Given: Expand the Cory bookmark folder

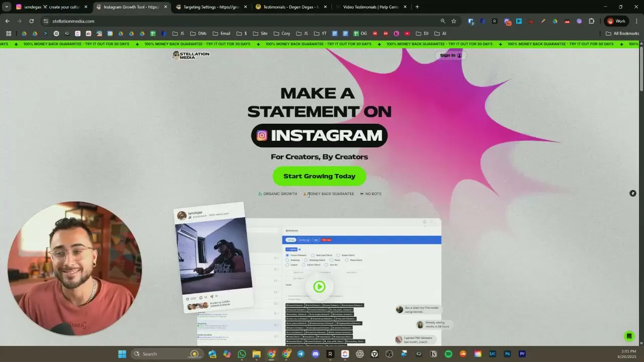Looking at the screenshot, I should pyautogui.click(x=282, y=34).
